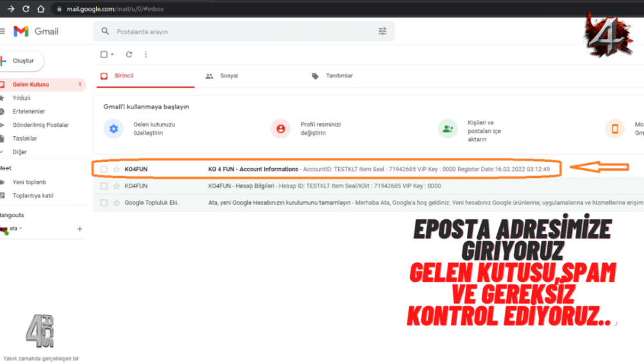Reload the page with the browser refresh icon

tap(26, 8)
